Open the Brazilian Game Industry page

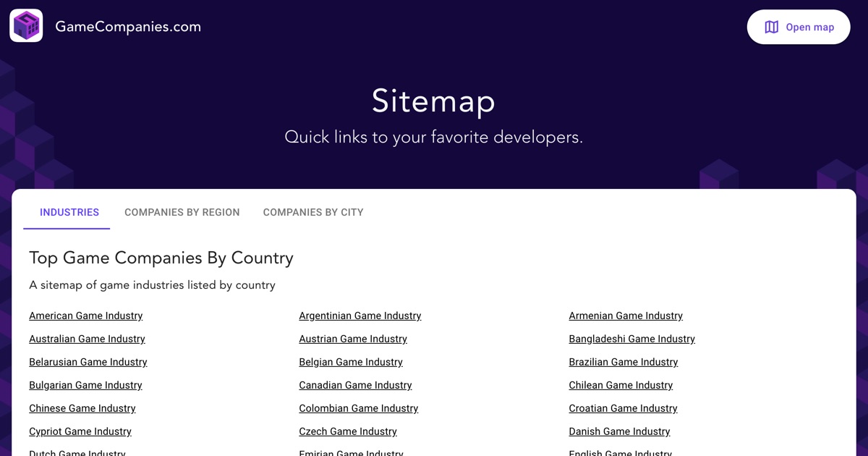click(623, 362)
